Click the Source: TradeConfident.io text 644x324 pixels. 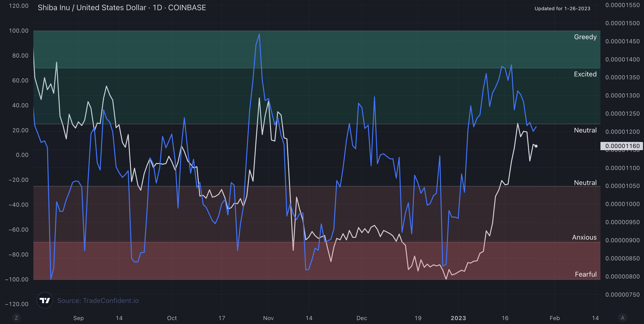pos(98,301)
